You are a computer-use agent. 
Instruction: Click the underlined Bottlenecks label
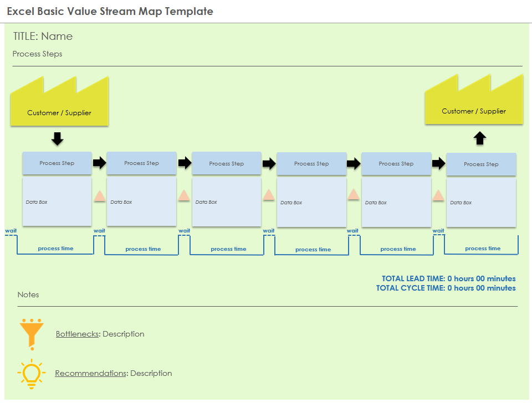[x=77, y=334]
